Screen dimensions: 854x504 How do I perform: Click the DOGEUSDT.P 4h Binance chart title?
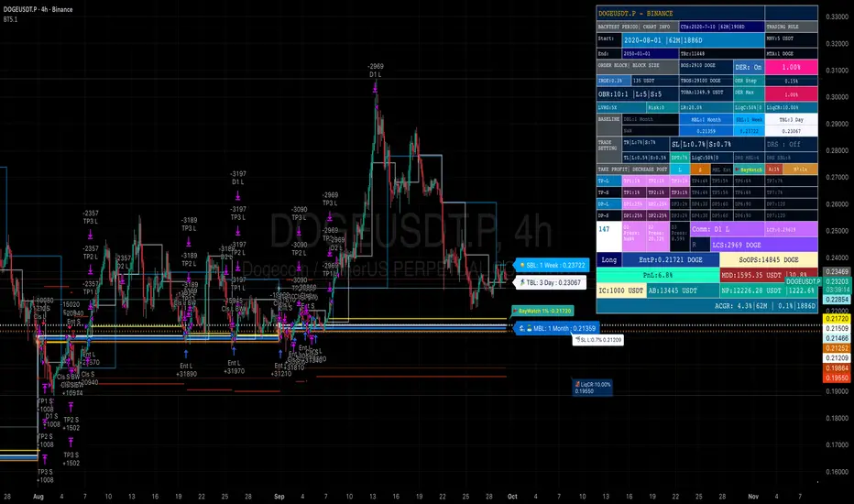[38, 9]
